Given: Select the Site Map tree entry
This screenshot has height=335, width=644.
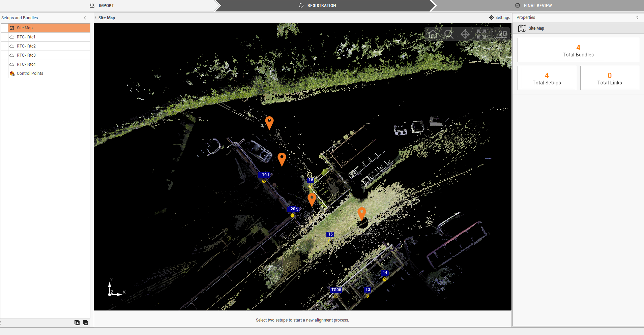Looking at the screenshot, I should tap(25, 28).
